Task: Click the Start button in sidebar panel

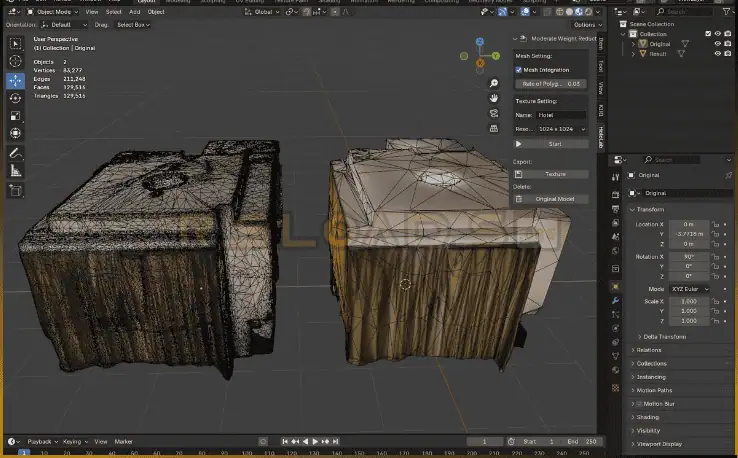Action: pyautogui.click(x=551, y=144)
